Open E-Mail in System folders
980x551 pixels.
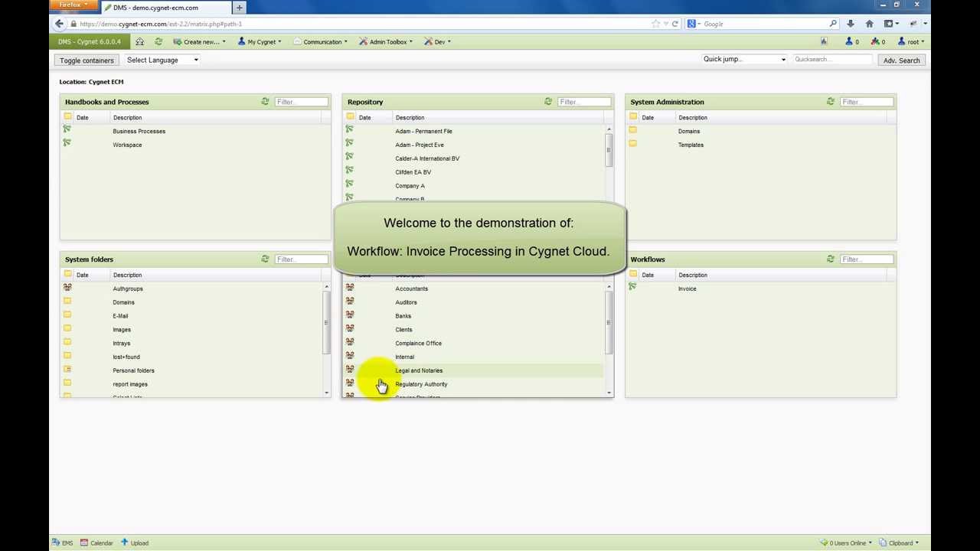(x=120, y=316)
